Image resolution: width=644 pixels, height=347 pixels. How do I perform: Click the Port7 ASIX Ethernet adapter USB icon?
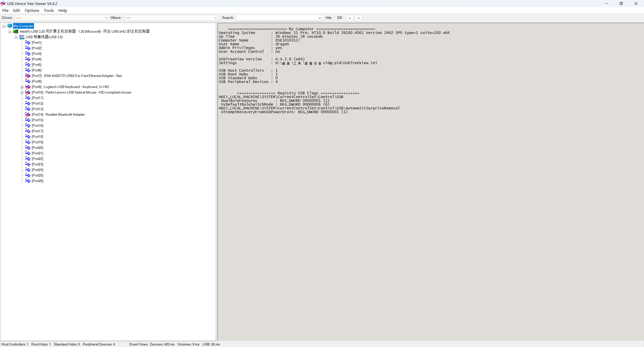pyautogui.click(x=28, y=76)
